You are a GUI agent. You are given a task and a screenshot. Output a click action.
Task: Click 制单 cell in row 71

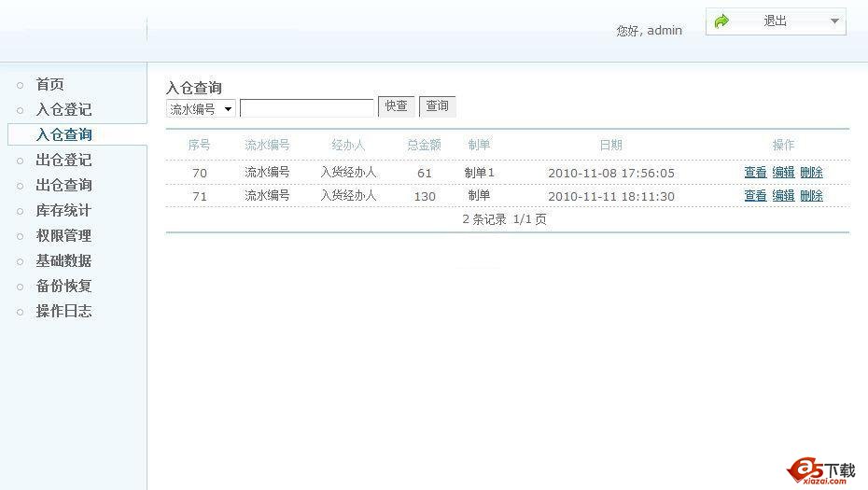479,195
